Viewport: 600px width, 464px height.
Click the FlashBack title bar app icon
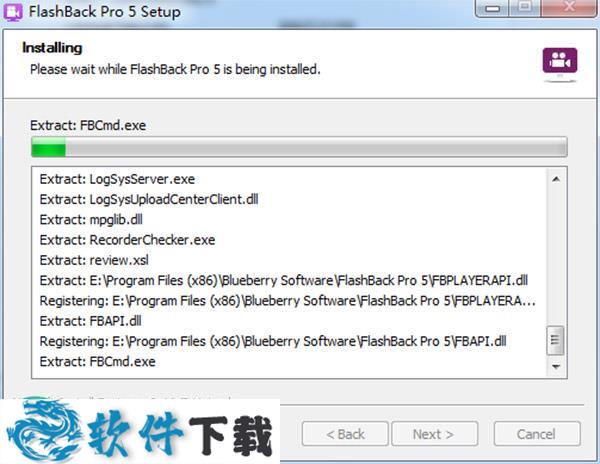(x=13, y=12)
